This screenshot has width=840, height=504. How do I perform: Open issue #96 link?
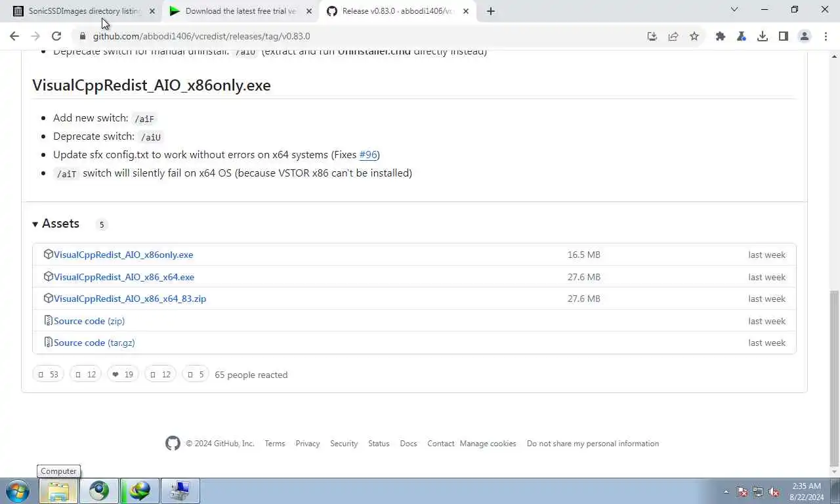tap(368, 155)
